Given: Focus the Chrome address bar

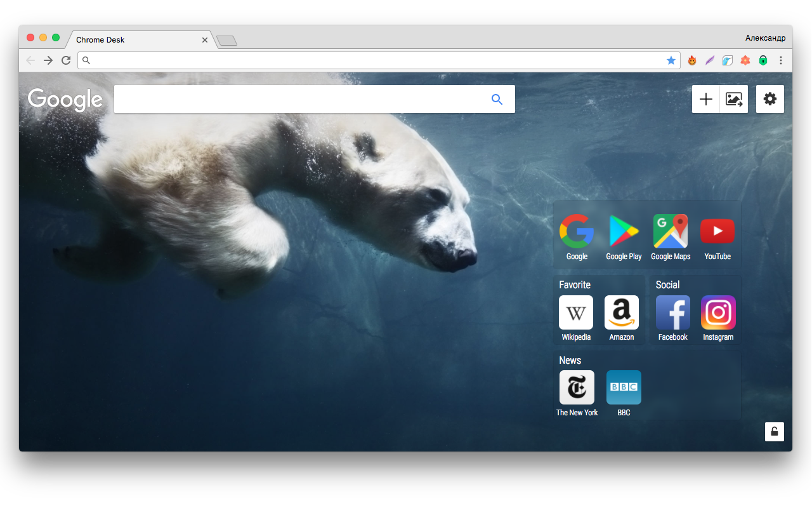Looking at the screenshot, I should [379, 60].
